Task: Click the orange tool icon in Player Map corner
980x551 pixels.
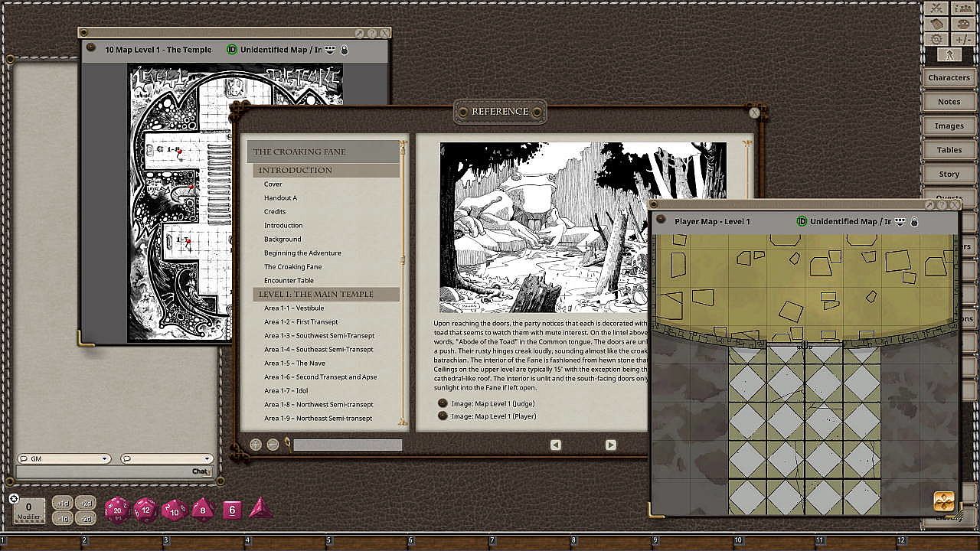Action: click(944, 501)
